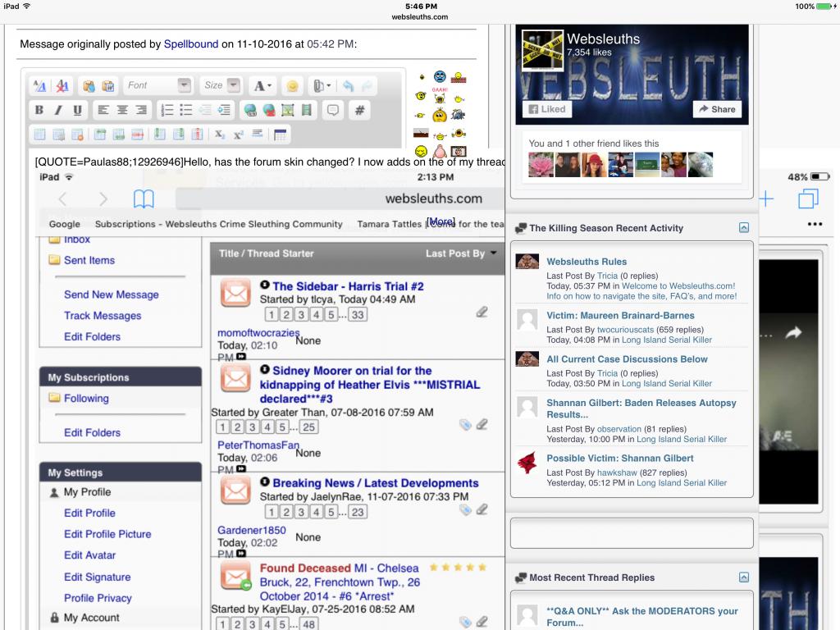Click the Insert Link globe icon

pos(250,110)
